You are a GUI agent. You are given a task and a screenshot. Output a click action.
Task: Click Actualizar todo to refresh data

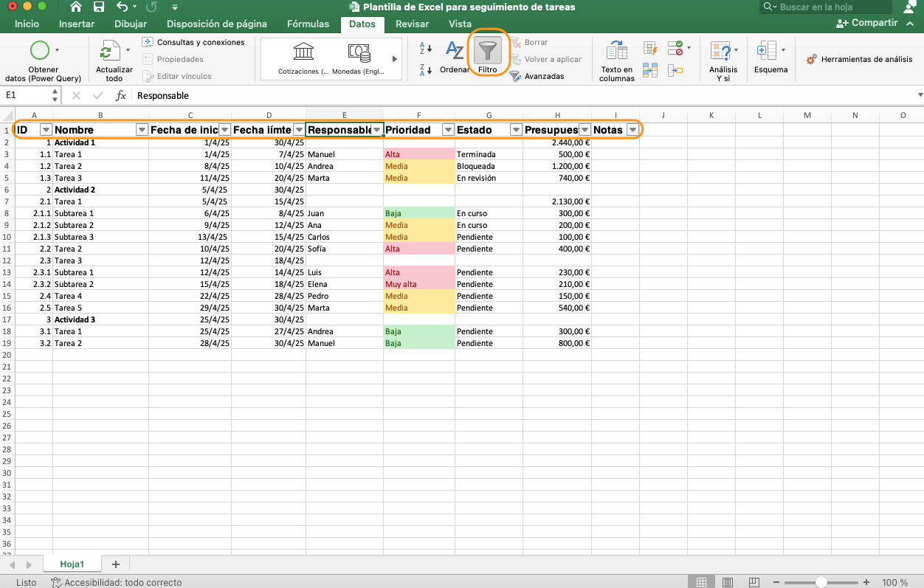tap(114, 59)
